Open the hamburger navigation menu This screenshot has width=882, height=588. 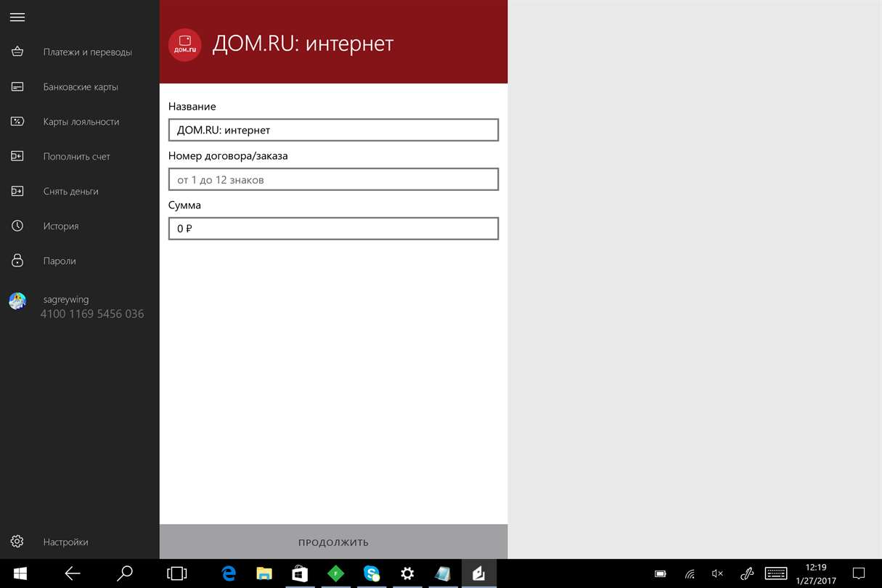pos(17,17)
